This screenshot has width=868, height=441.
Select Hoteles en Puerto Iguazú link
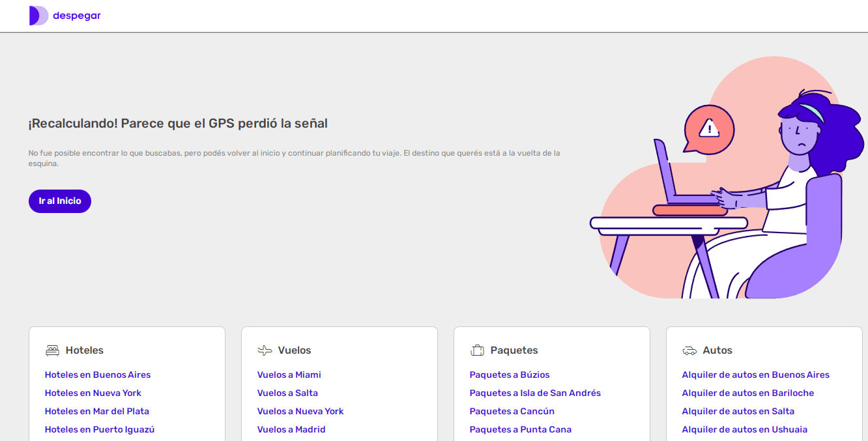pos(99,429)
